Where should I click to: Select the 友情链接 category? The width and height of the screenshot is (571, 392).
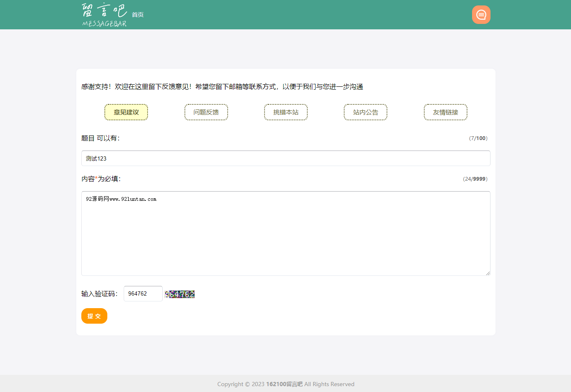pos(445,112)
